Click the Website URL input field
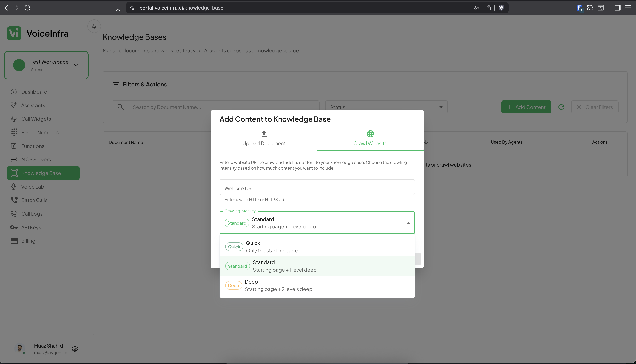Screen dimensions: 636x364 pos(317,187)
